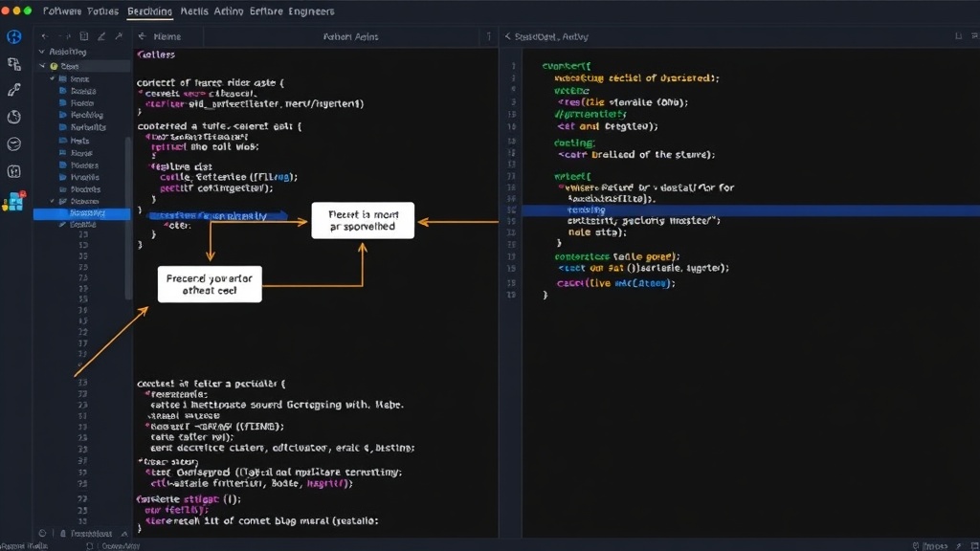Click selected blue code line in left editor
This screenshot has height=551, width=980.
[217, 216]
